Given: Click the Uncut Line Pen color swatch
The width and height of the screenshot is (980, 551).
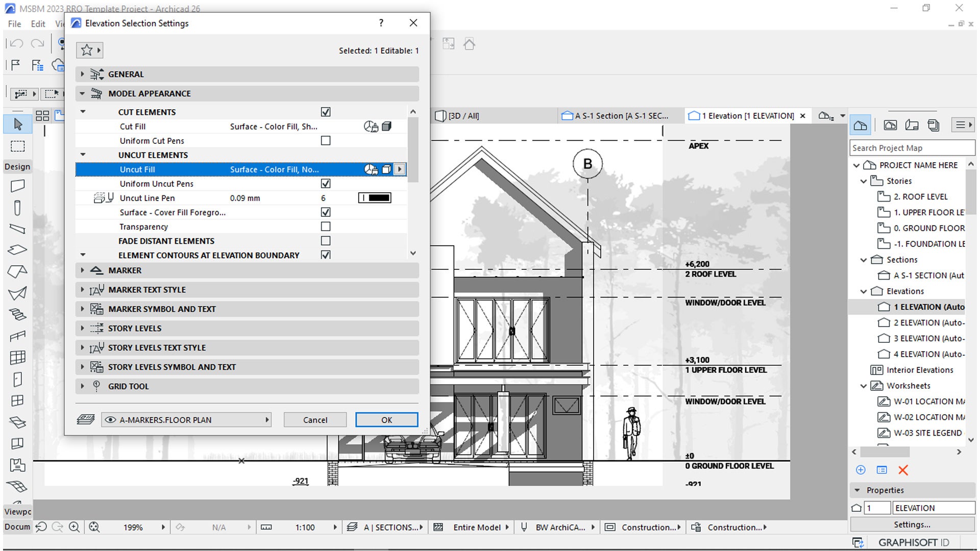Looking at the screenshot, I should coord(374,197).
